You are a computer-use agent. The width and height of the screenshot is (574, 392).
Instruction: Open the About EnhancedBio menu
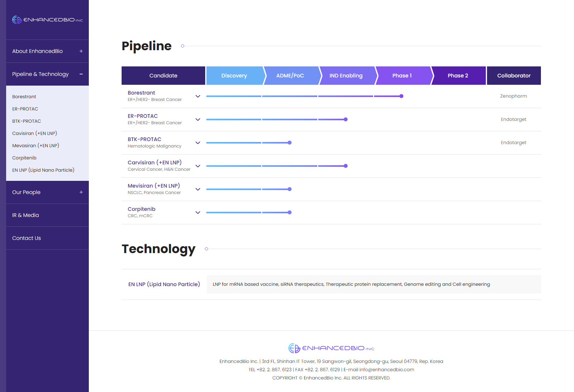(47, 51)
